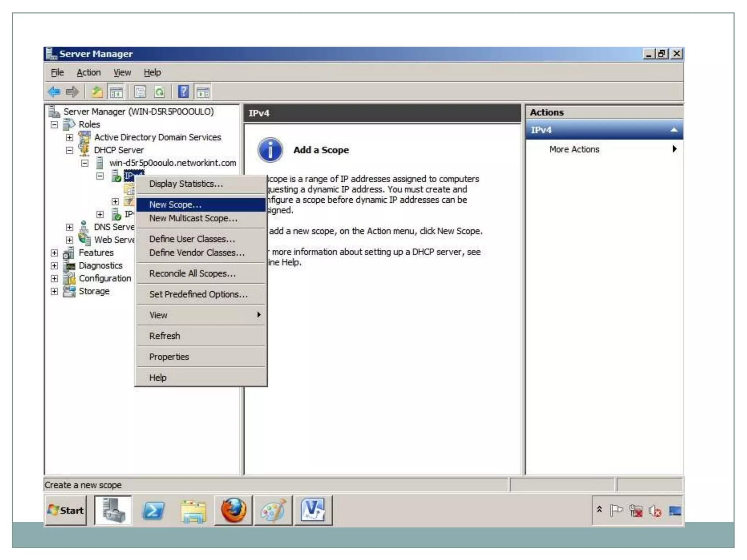
Task: Select Reconcile All Scopes... menu entry
Action: click(201, 273)
